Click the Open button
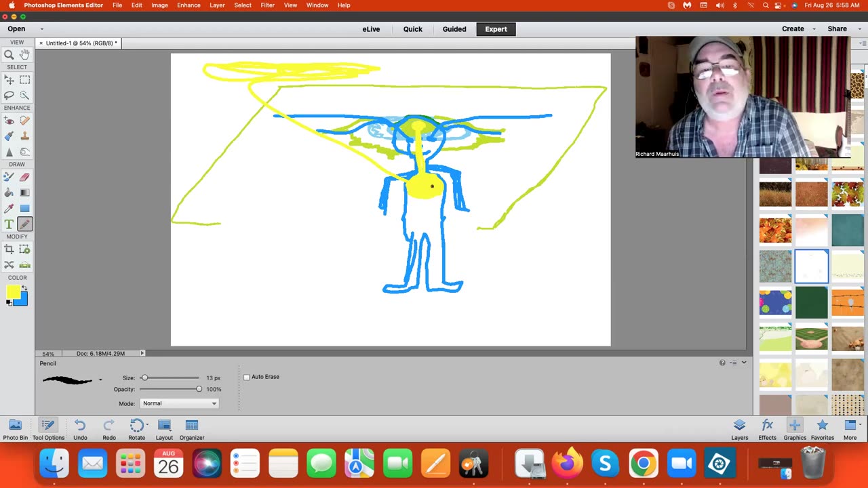 (16, 29)
